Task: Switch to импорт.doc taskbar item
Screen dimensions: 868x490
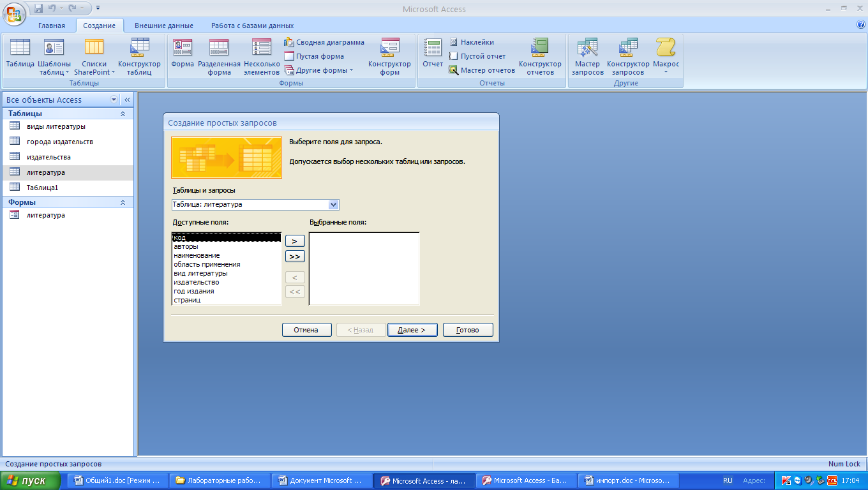Action: [x=628, y=481]
